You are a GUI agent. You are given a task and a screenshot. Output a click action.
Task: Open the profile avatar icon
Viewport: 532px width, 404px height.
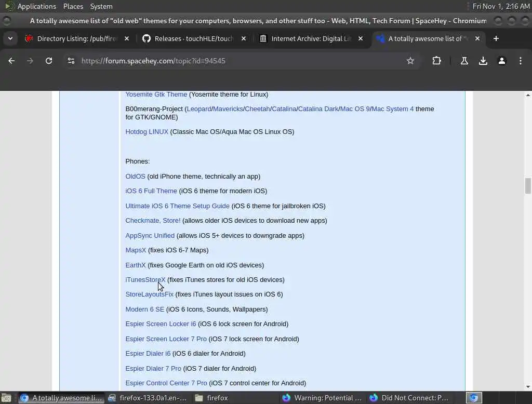click(501, 61)
